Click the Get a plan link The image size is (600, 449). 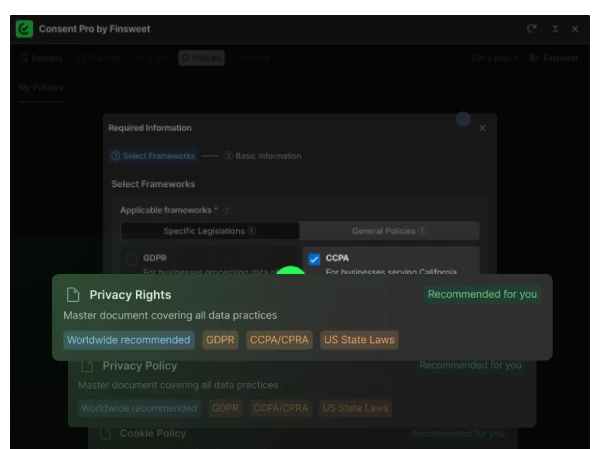tap(495, 58)
